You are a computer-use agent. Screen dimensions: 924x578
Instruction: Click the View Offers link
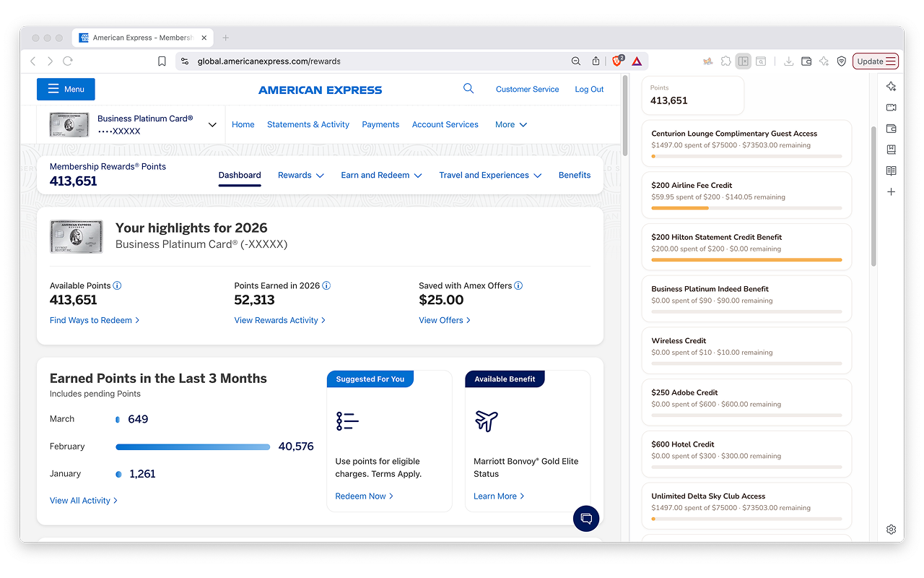445,320
